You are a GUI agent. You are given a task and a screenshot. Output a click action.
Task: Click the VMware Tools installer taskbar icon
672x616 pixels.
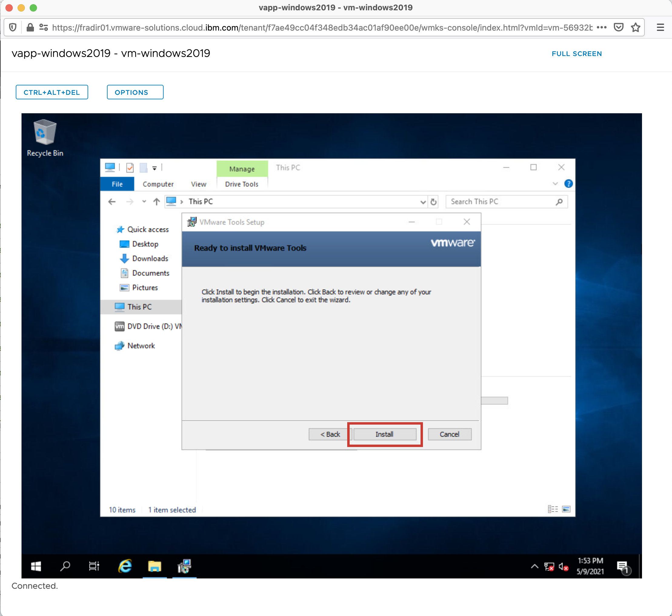pyautogui.click(x=184, y=566)
